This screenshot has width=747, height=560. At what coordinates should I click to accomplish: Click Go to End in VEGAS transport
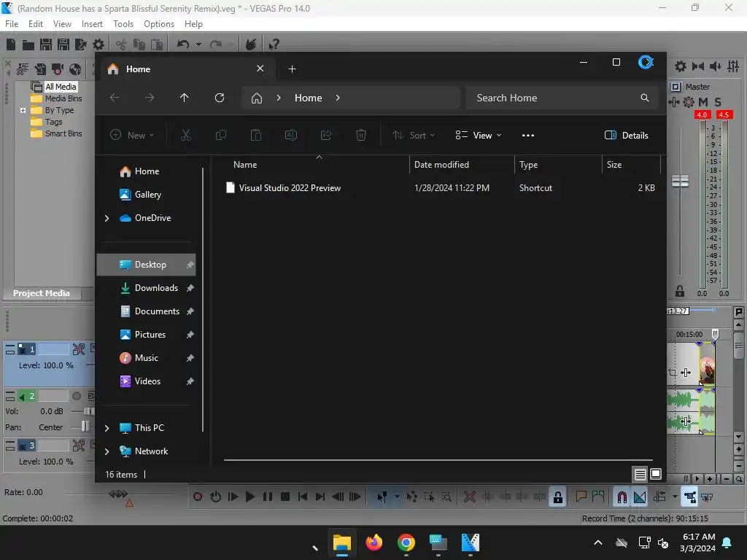point(320,497)
